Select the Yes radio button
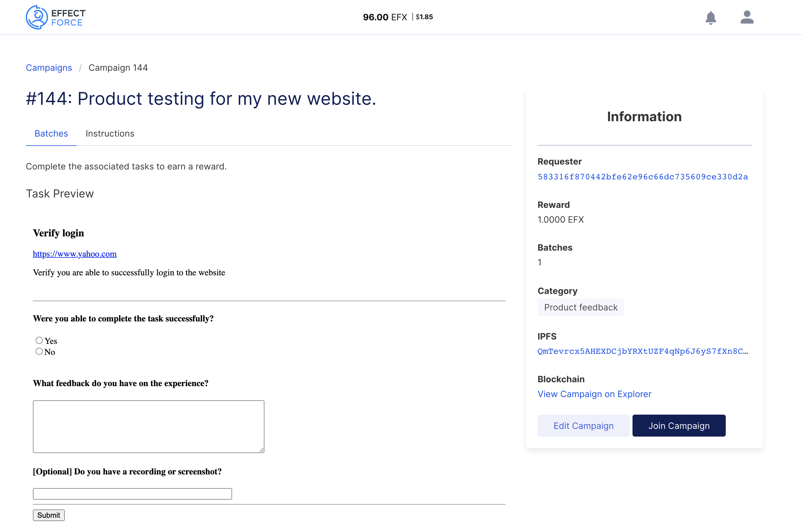The width and height of the screenshot is (802, 532). pos(39,340)
